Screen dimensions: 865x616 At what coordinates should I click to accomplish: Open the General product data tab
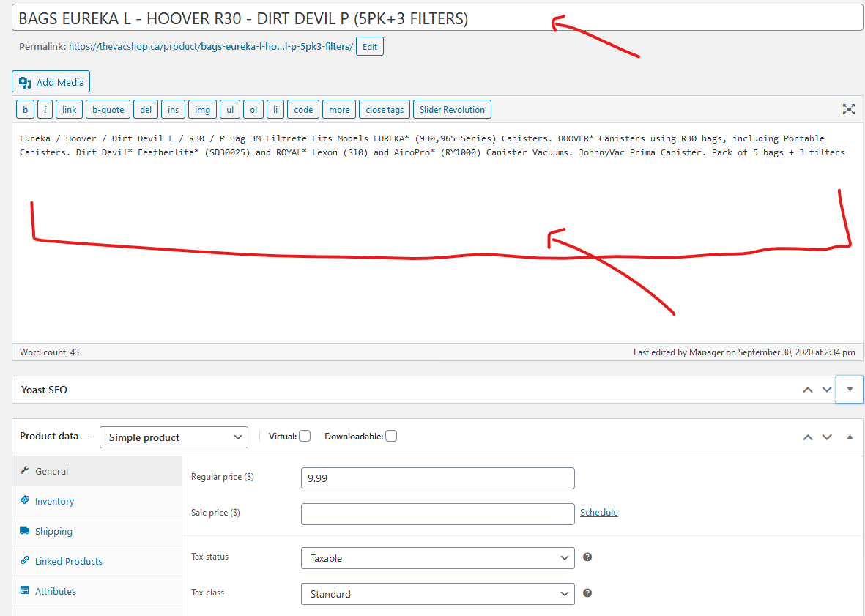pyautogui.click(x=97, y=471)
